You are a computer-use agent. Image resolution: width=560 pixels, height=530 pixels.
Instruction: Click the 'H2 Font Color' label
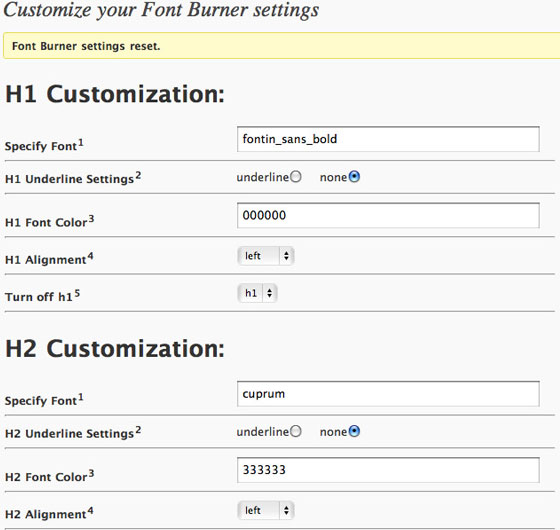click(x=49, y=476)
